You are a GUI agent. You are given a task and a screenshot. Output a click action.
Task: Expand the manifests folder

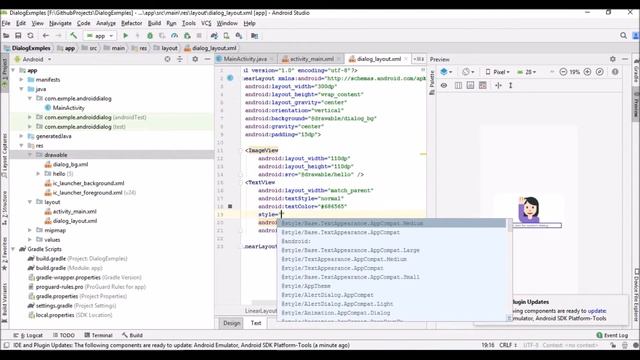point(21,80)
